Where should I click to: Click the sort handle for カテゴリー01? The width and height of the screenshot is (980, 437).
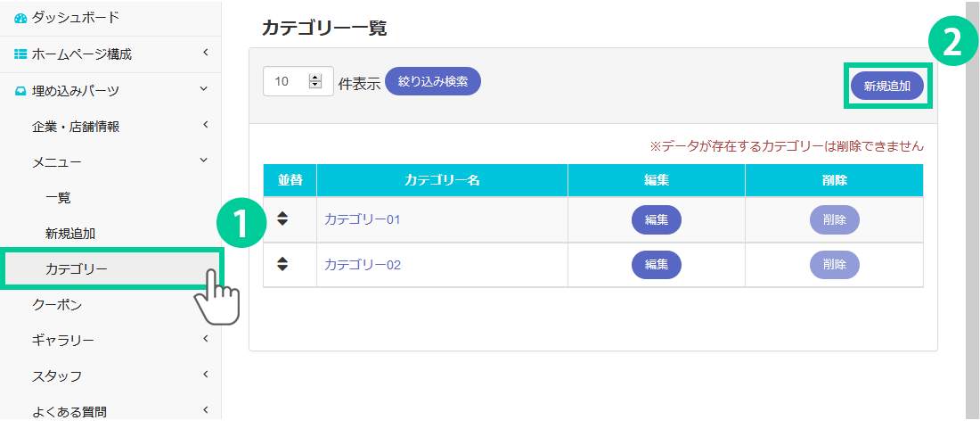282,218
